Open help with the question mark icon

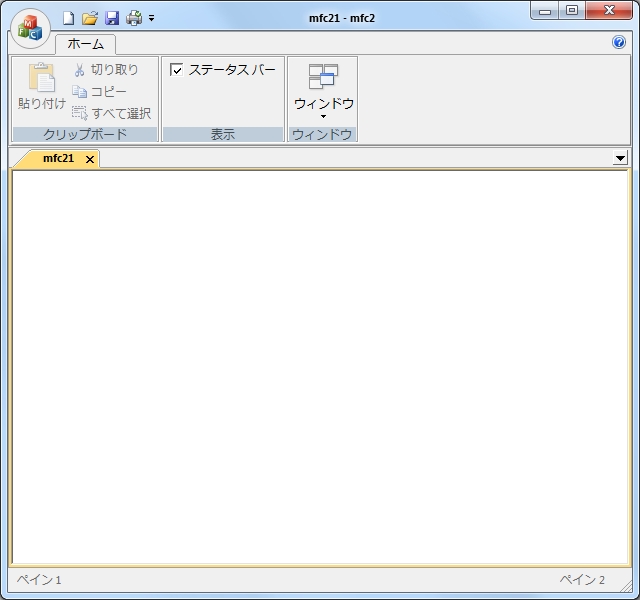coord(619,42)
